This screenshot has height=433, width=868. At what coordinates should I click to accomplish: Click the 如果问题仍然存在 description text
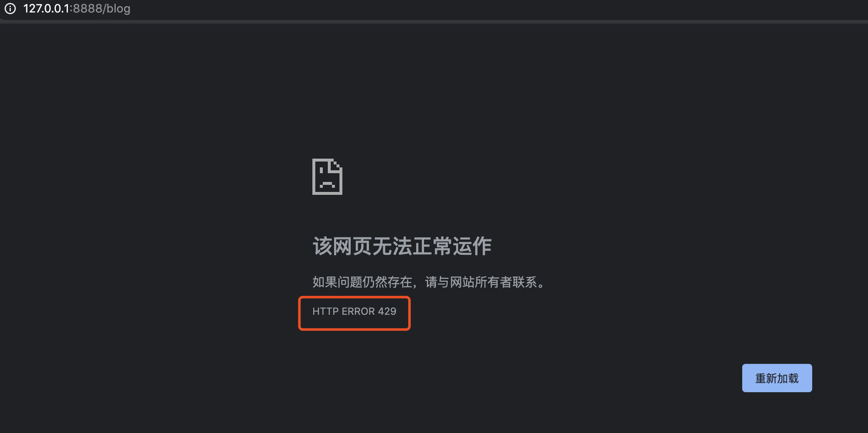(362, 282)
